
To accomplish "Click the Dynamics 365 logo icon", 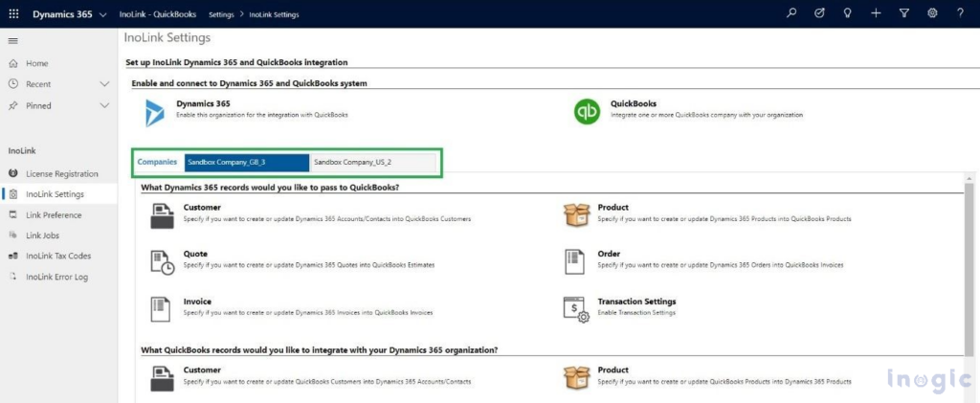I will (154, 112).
